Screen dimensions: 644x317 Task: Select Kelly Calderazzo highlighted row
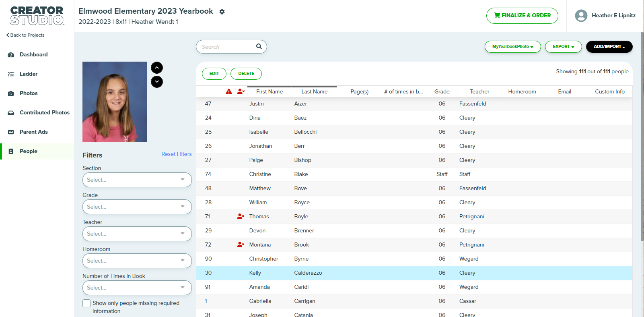tap(414, 273)
